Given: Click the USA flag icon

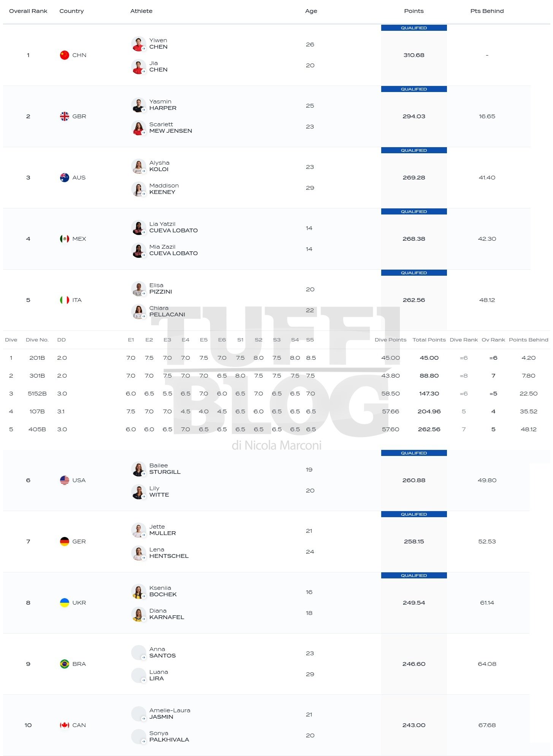Looking at the screenshot, I should tap(65, 480).
